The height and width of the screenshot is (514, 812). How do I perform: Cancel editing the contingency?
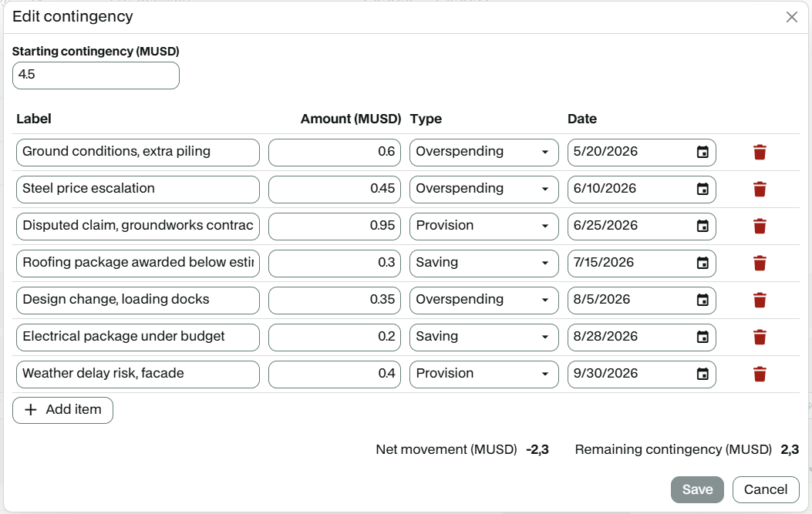click(766, 489)
